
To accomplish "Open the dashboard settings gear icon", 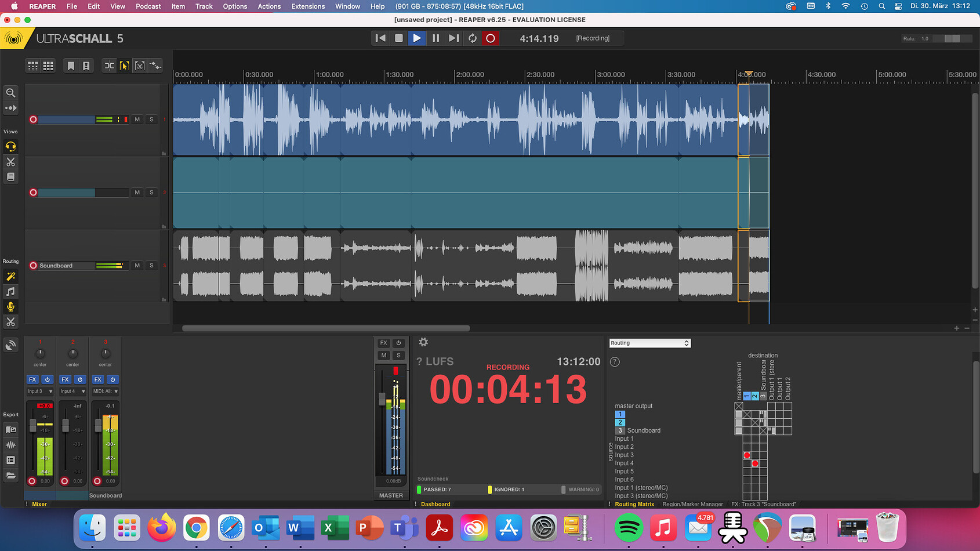I will (423, 342).
